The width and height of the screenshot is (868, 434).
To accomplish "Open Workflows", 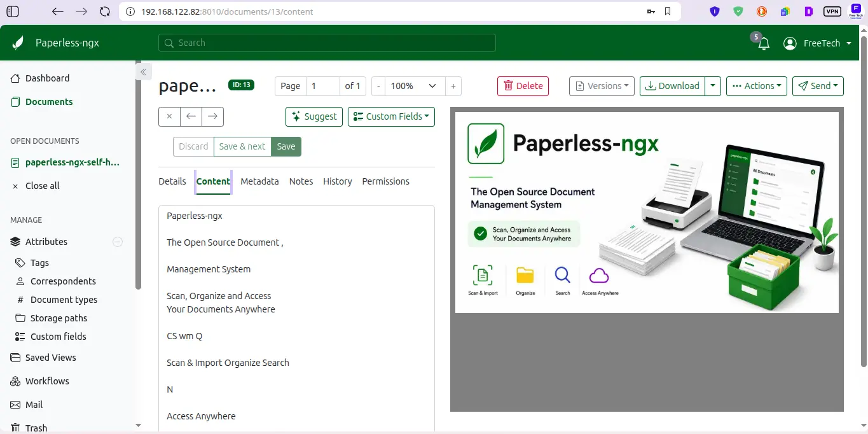I will click(x=47, y=381).
